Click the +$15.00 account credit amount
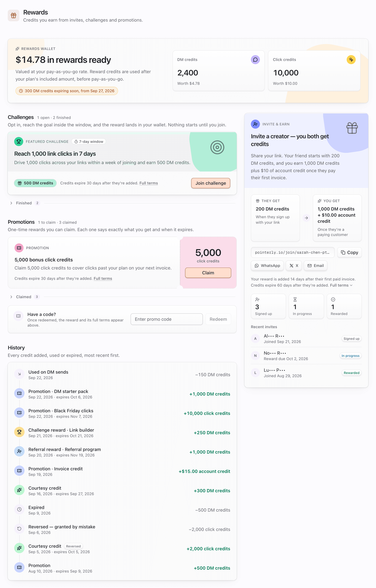 [204, 471]
